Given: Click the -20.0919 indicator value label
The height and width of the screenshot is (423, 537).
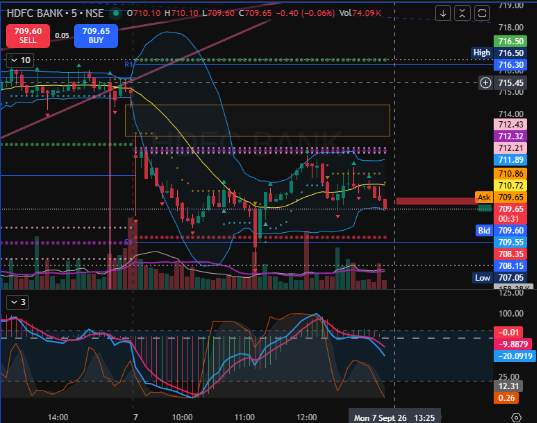Looking at the screenshot, I should coord(514,356).
